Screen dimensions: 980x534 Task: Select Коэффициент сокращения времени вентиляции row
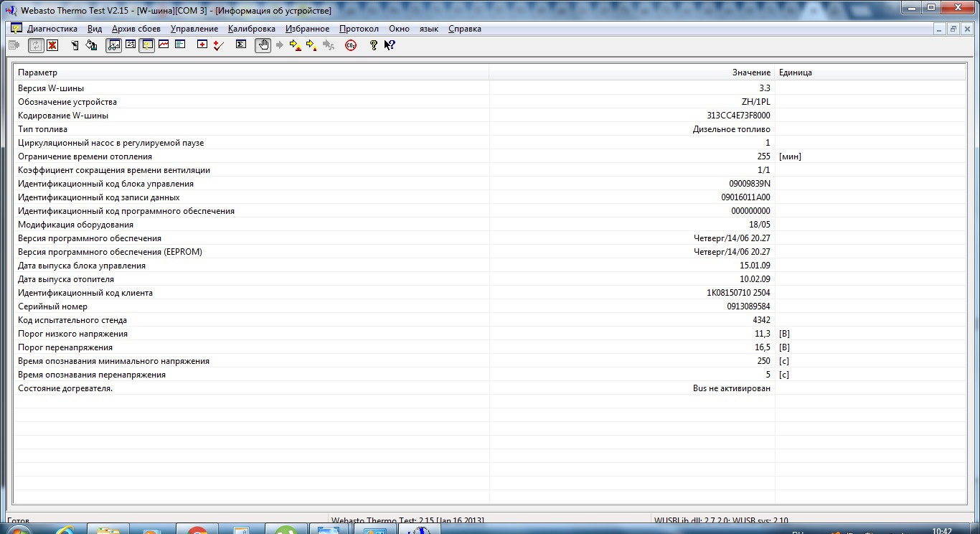click(490, 170)
